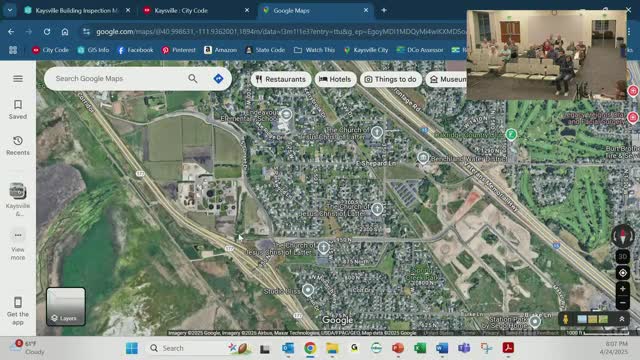The width and height of the screenshot is (640, 360).
Task: Go forward in the browser
Action: (29, 31)
